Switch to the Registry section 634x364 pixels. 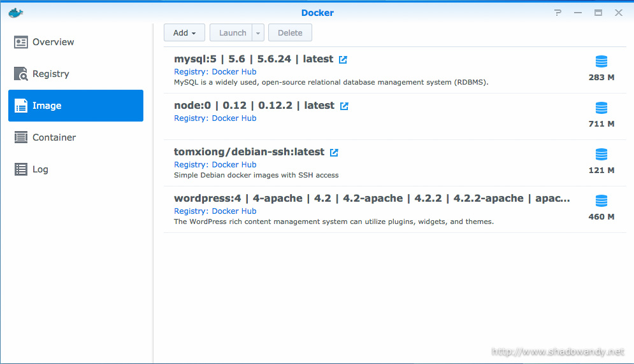click(76, 74)
